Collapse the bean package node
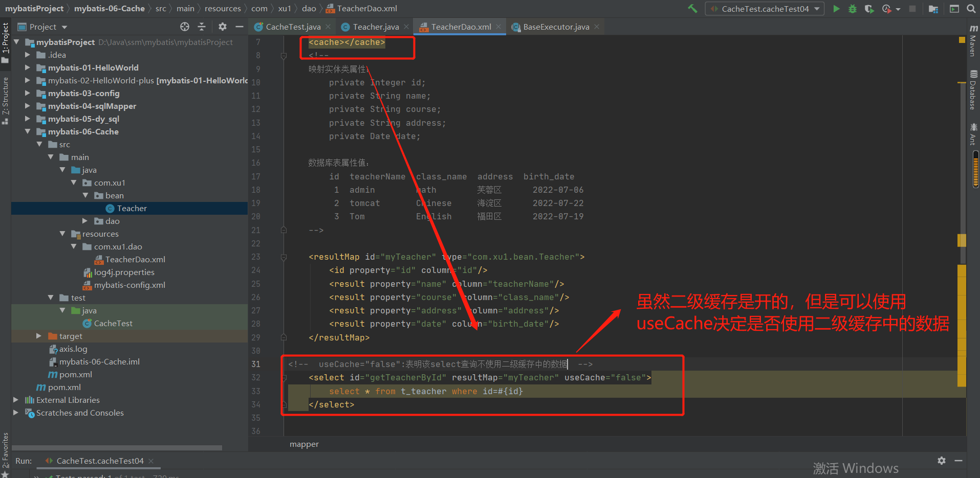Image resolution: width=980 pixels, height=478 pixels. coord(85,195)
